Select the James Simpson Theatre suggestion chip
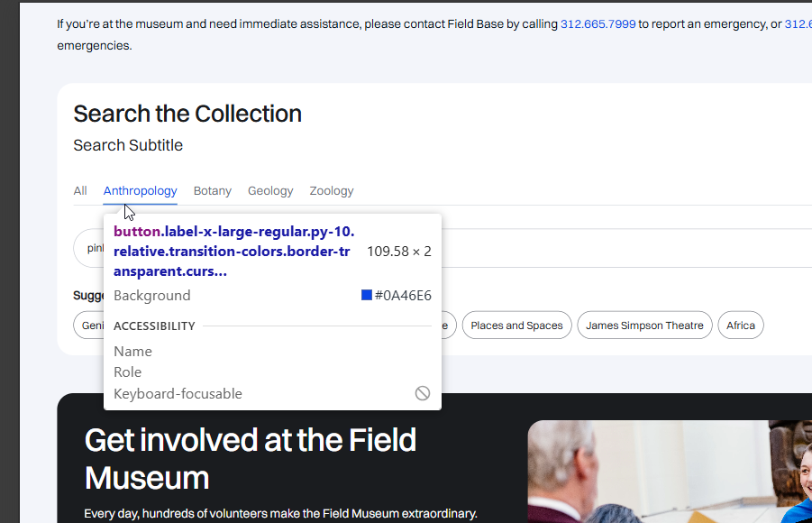 pyautogui.click(x=644, y=326)
